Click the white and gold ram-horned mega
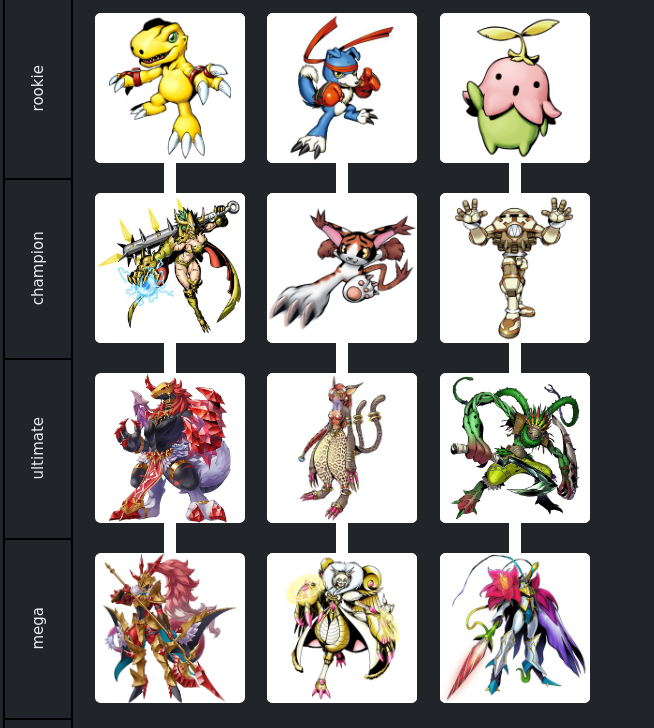Viewport: 654px width, 728px height. point(342,628)
